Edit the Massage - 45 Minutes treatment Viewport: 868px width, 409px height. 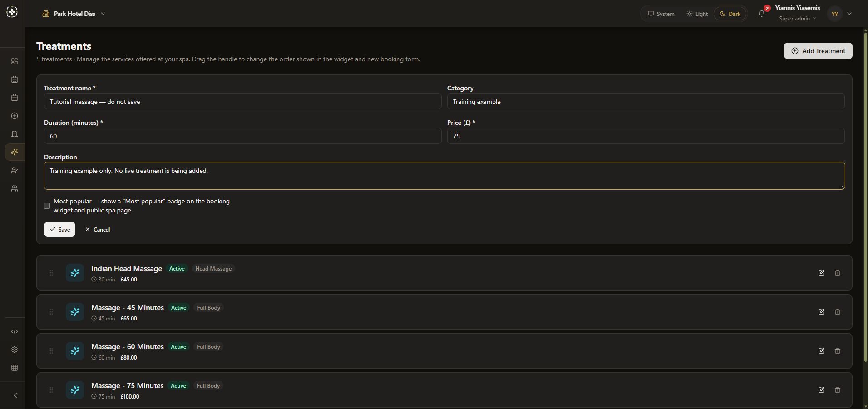821,312
